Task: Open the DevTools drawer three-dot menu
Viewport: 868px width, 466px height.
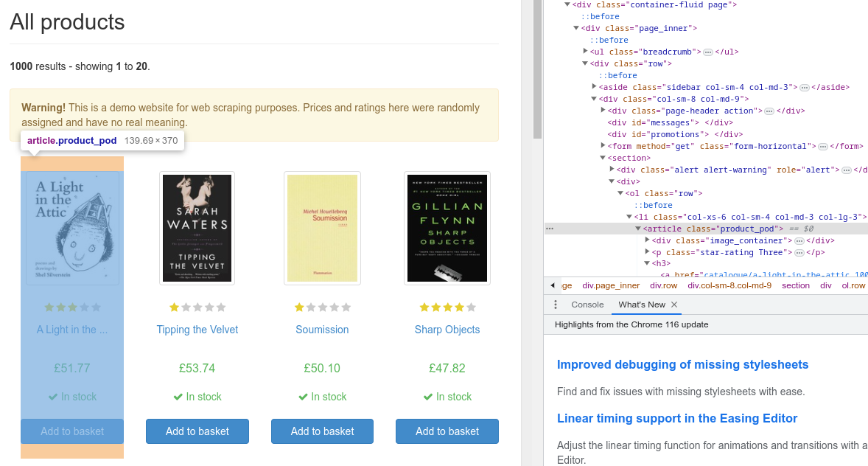Action: pyautogui.click(x=556, y=305)
